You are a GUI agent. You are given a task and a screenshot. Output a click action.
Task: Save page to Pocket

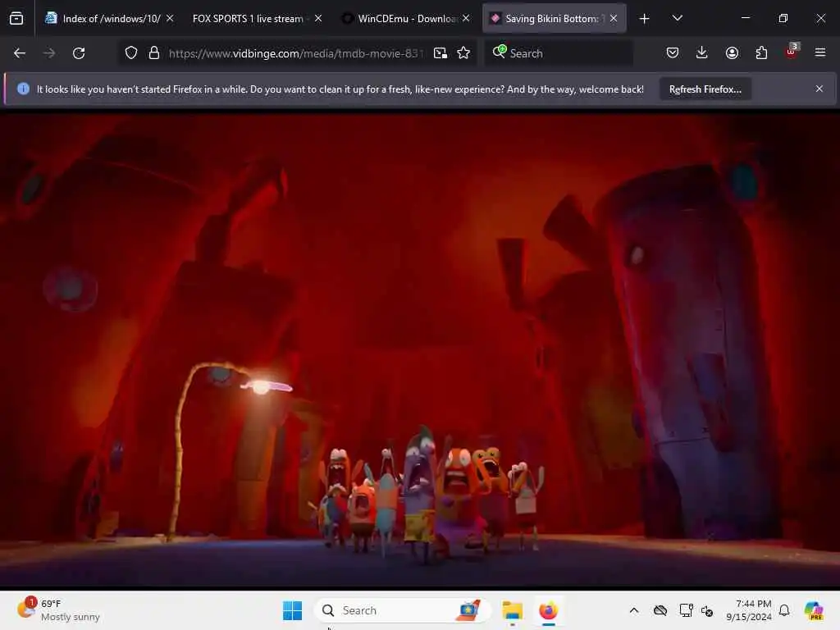pos(673,52)
